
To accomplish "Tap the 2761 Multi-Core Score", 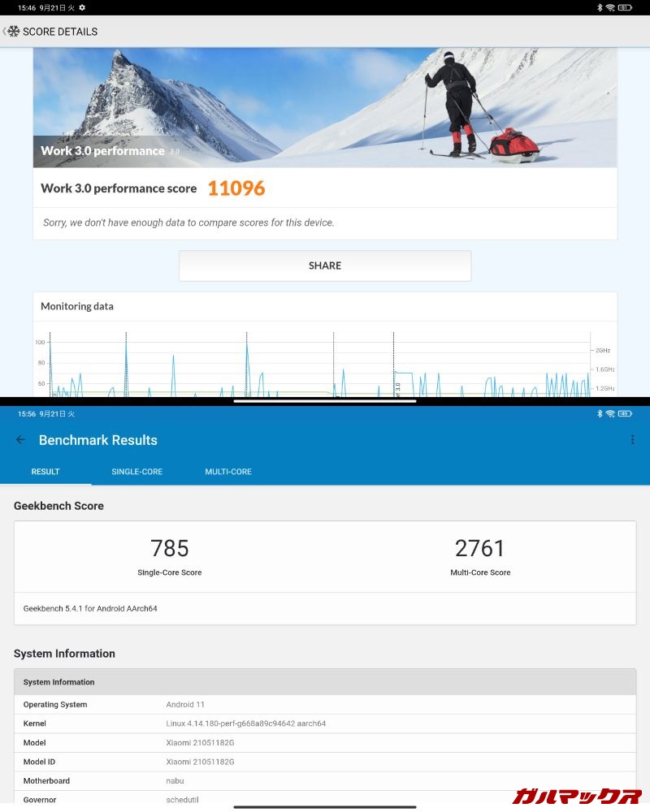I will point(480,549).
